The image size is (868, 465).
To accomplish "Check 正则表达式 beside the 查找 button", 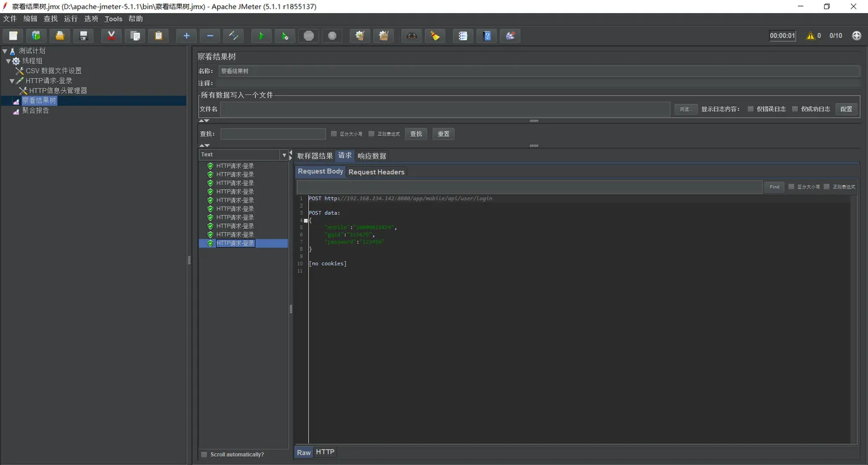I will pos(371,134).
